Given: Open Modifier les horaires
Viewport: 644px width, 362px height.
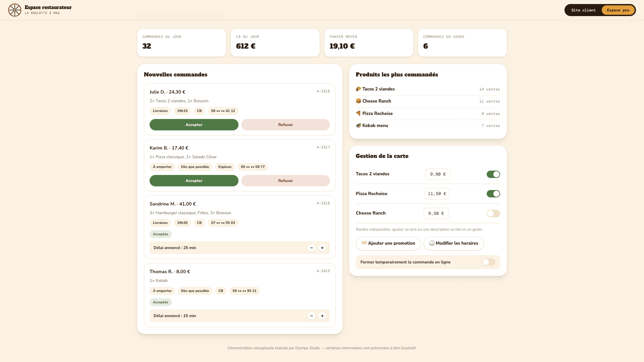Looking at the screenshot, I should pyautogui.click(x=454, y=243).
